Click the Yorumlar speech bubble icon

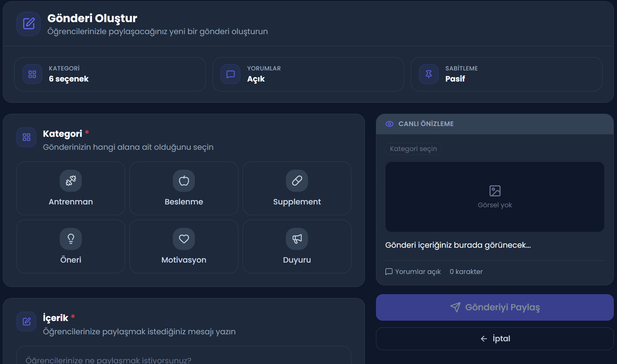[231, 74]
